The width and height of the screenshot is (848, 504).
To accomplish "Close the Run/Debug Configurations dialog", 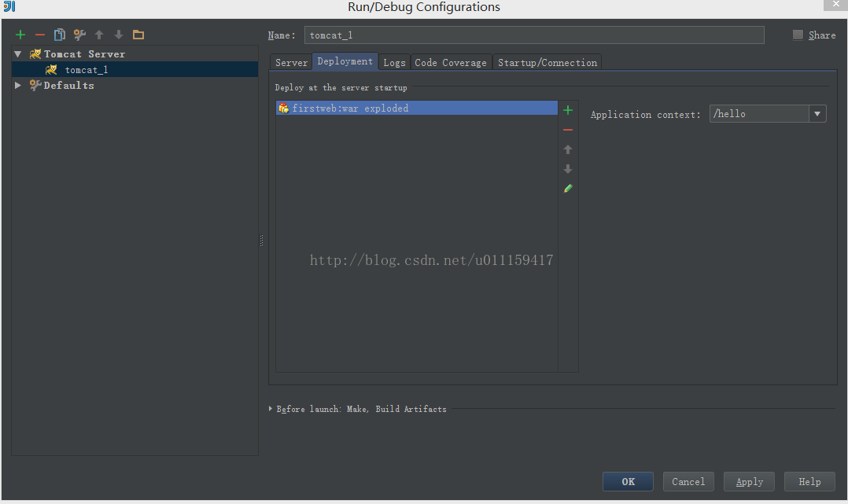I will [835, 5].
